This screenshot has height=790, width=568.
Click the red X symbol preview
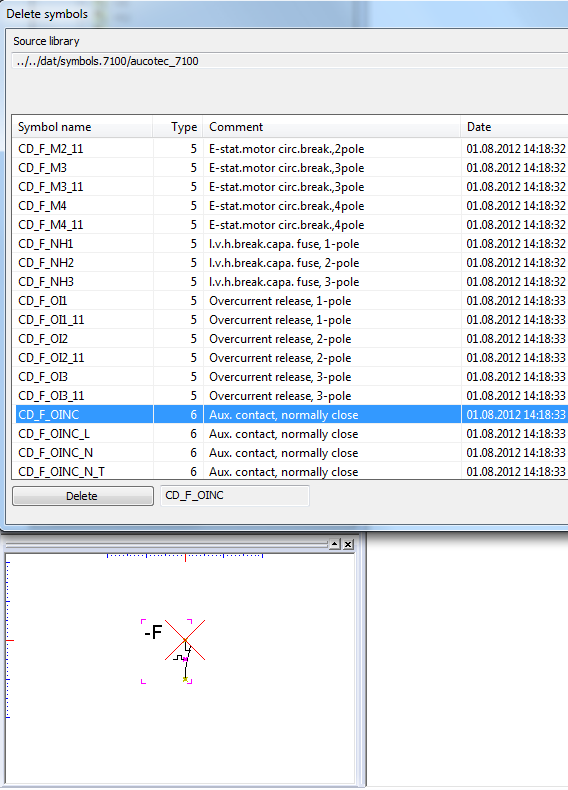pyautogui.click(x=185, y=640)
